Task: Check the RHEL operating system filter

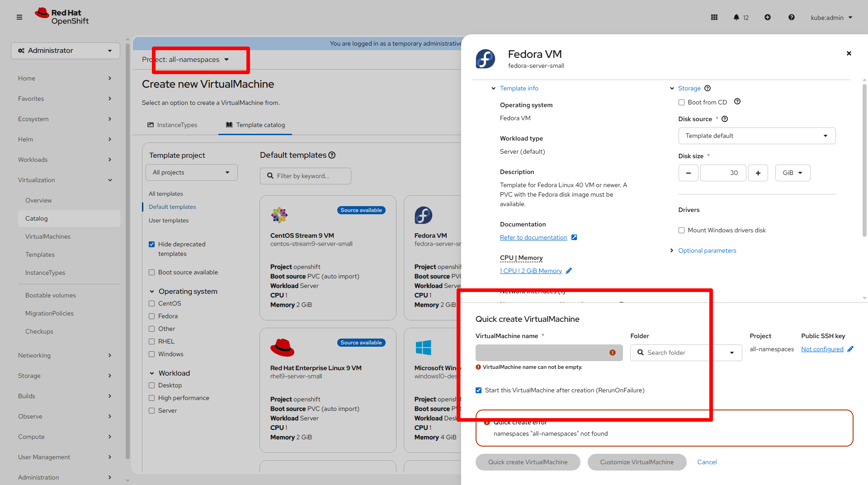Action: [x=152, y=341]
